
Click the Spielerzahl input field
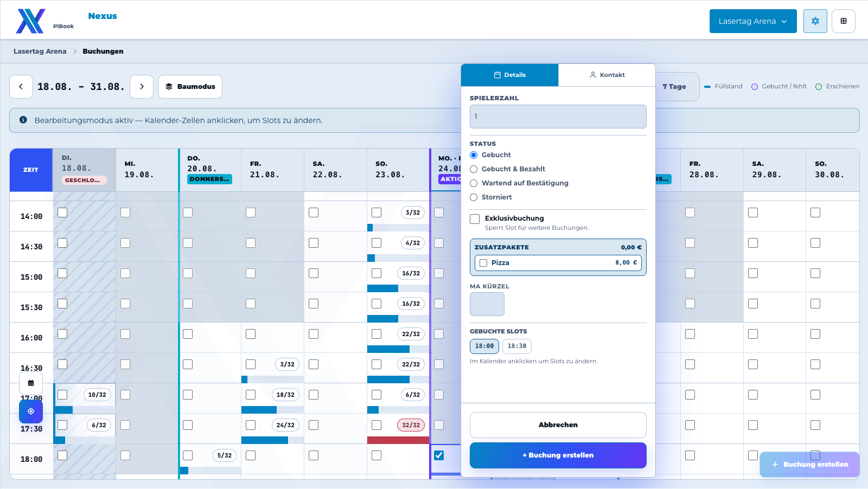pos(558,117)
